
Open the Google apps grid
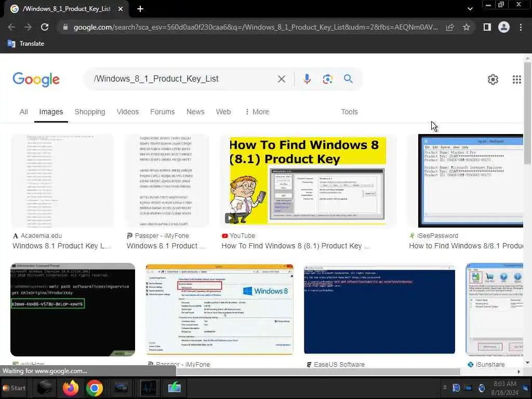click(x=517, y=79)
